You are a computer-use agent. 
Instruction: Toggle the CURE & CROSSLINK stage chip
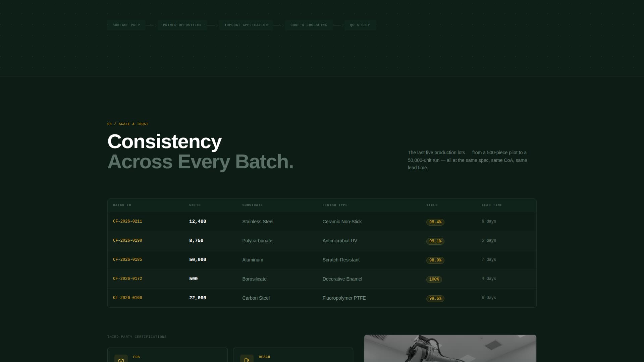coord(309,25)
